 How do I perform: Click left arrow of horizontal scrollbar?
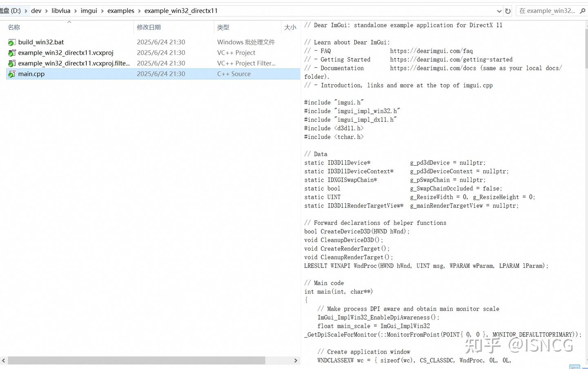click(x=4, y=360)
